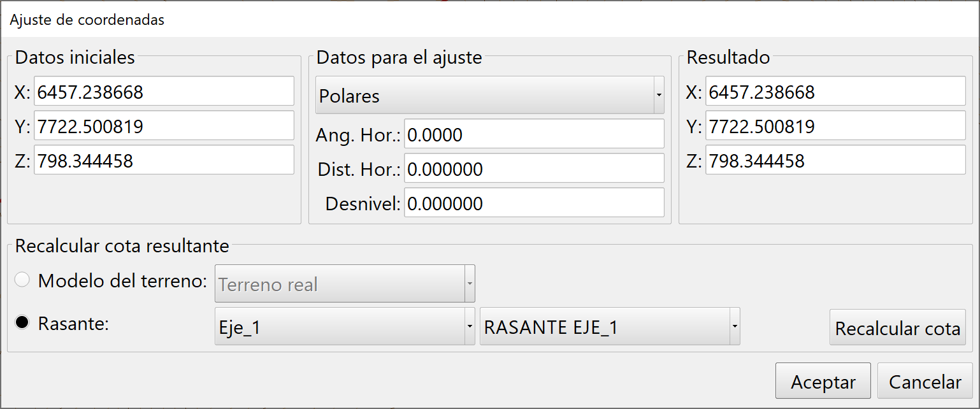The height and width of the screenshot is (409, 980).
Task: Click the dropdown arrow next to Polares
Action: 659,95
